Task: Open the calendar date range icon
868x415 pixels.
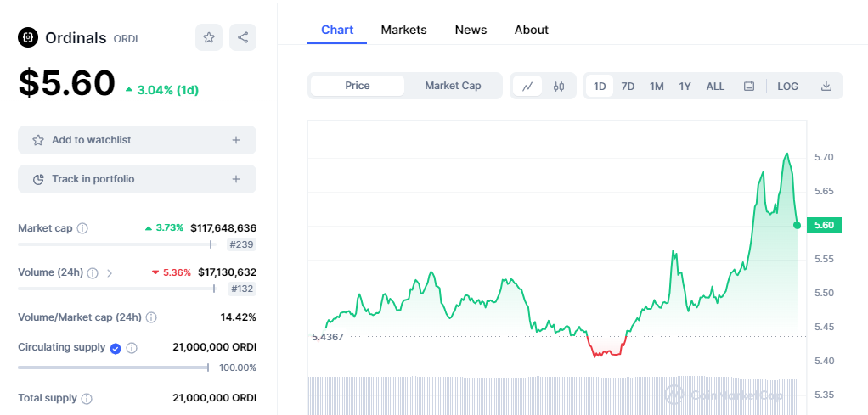Action: (x=749, y=86)
